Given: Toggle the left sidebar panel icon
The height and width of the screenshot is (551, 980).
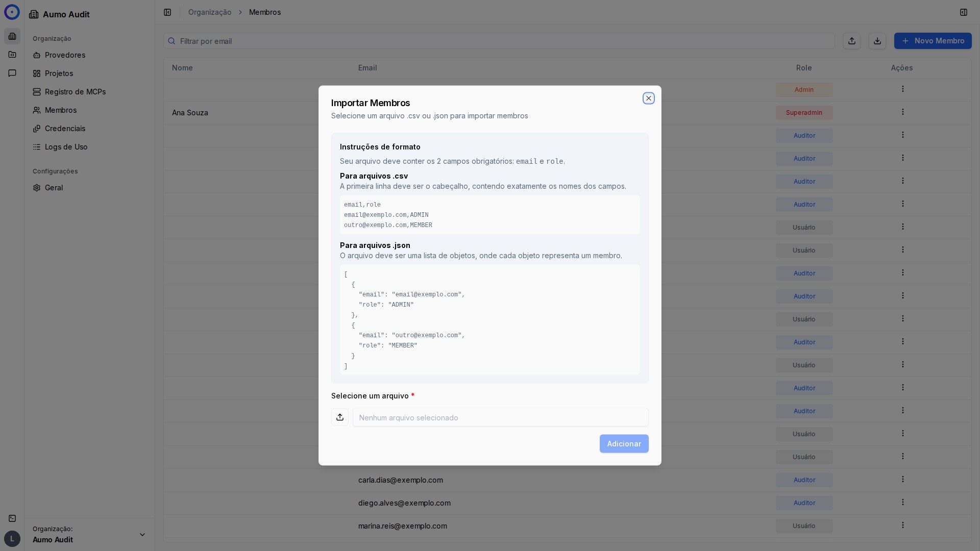Looking at the screenshot, I should (167, 12).
